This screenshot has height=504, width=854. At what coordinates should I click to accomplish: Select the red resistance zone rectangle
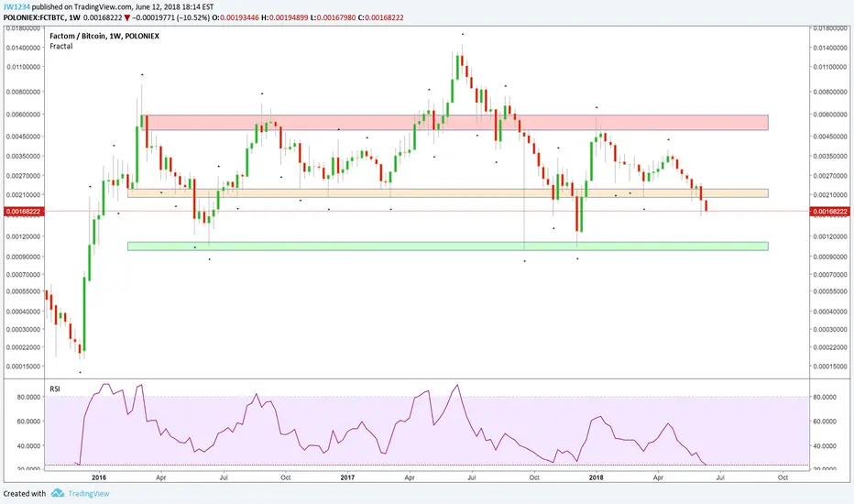pos(454,122)
